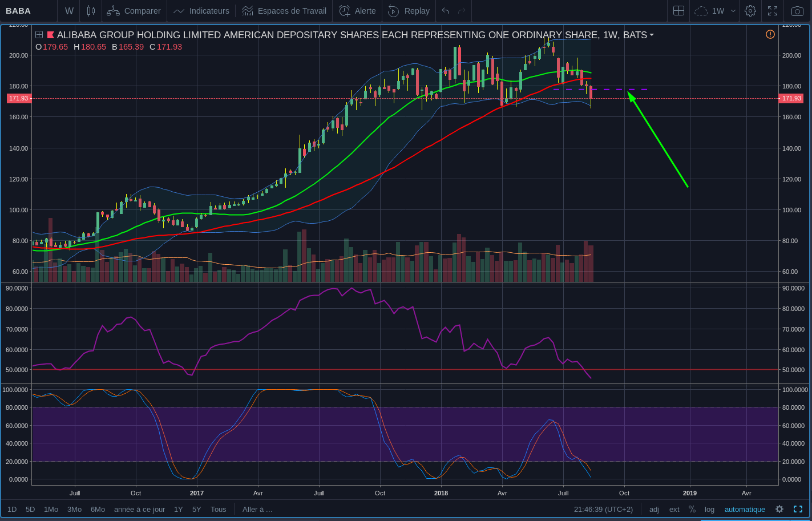Click the close value C 171.93
The width and height of the screenshot is (812, 521).
point(165,47)
